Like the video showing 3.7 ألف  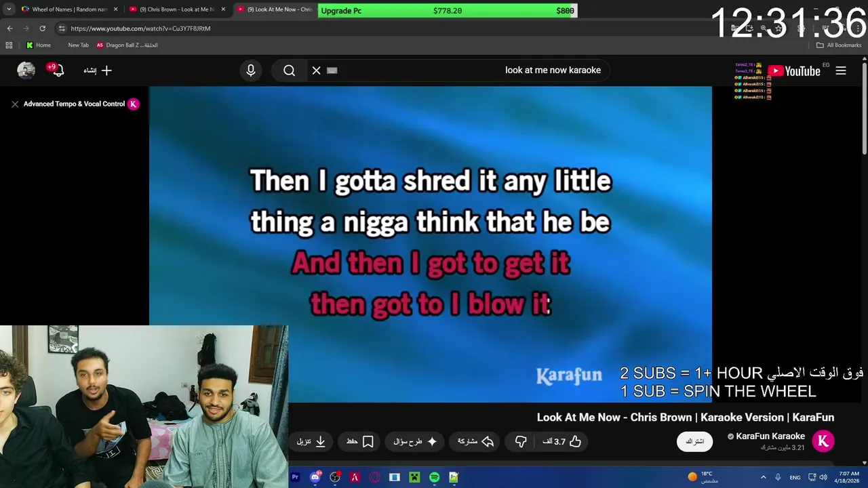(x=562, y=442)
